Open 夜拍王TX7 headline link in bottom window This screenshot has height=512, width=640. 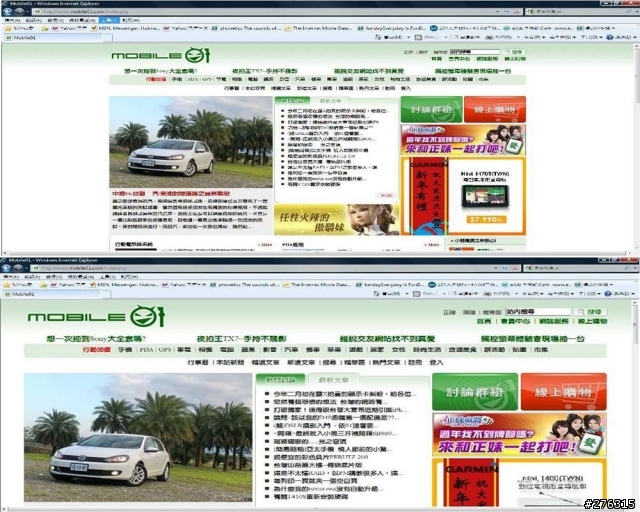[x=242, y=339]
